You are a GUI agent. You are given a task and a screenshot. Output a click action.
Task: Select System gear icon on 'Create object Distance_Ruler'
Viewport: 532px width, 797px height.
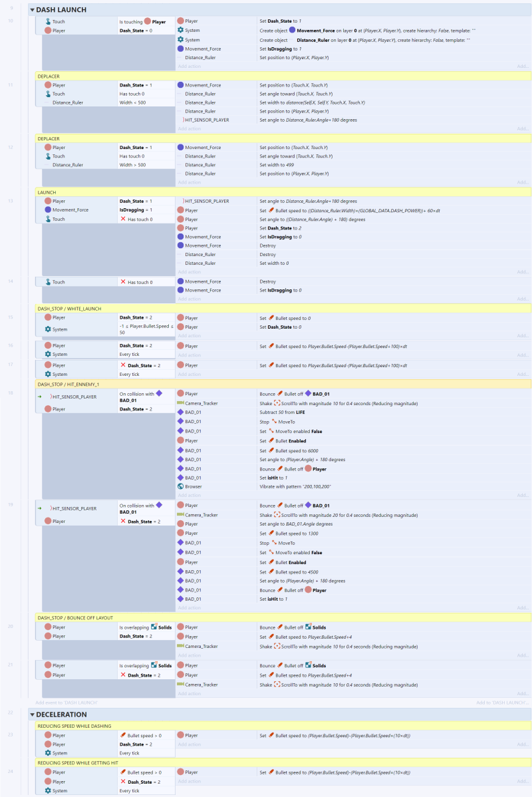[x=180, y=40]
